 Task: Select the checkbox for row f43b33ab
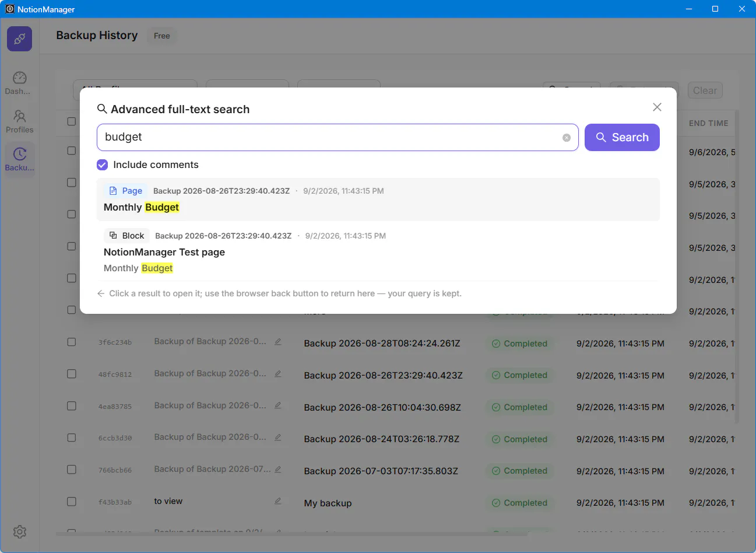click(x=71, y=501)
